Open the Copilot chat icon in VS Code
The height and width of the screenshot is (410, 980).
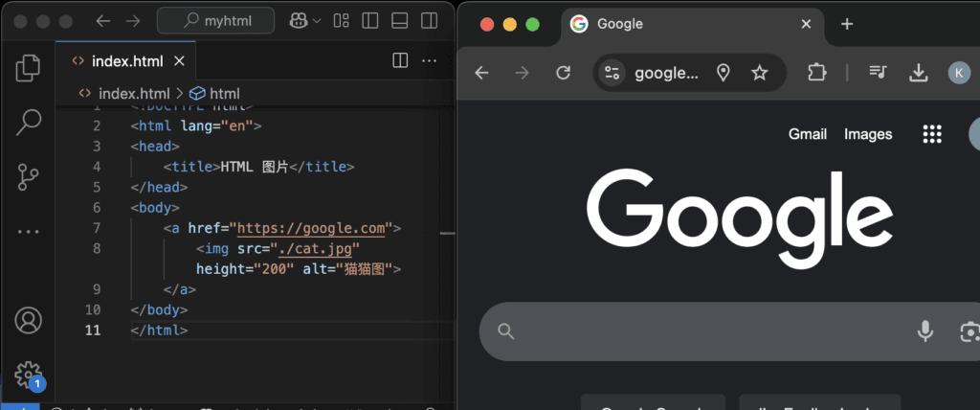click(x=299, y=21)
